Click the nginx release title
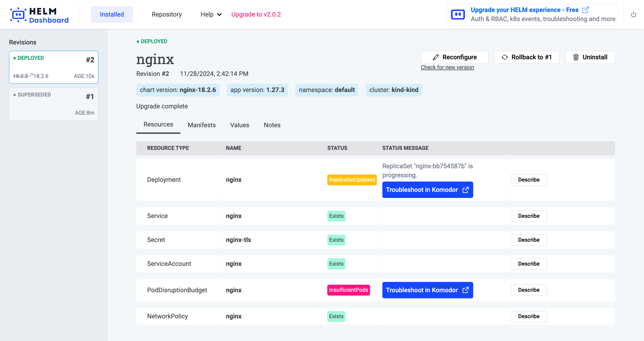 [155, 59]
